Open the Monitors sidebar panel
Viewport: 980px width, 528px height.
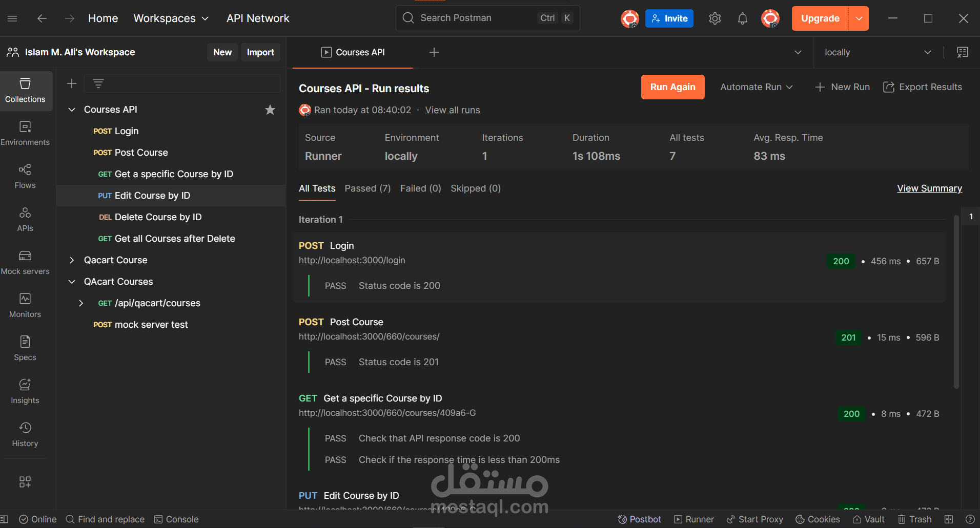[25, 306]
